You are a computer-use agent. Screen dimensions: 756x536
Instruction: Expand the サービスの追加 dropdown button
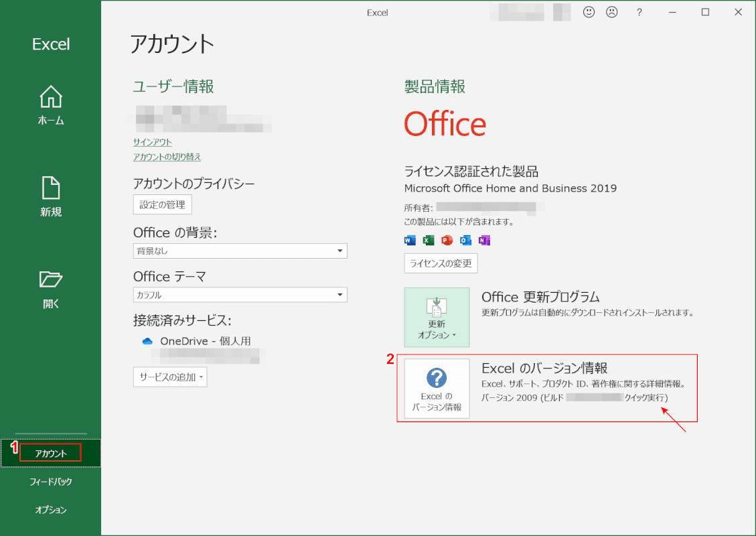click(x=170, y=377)
